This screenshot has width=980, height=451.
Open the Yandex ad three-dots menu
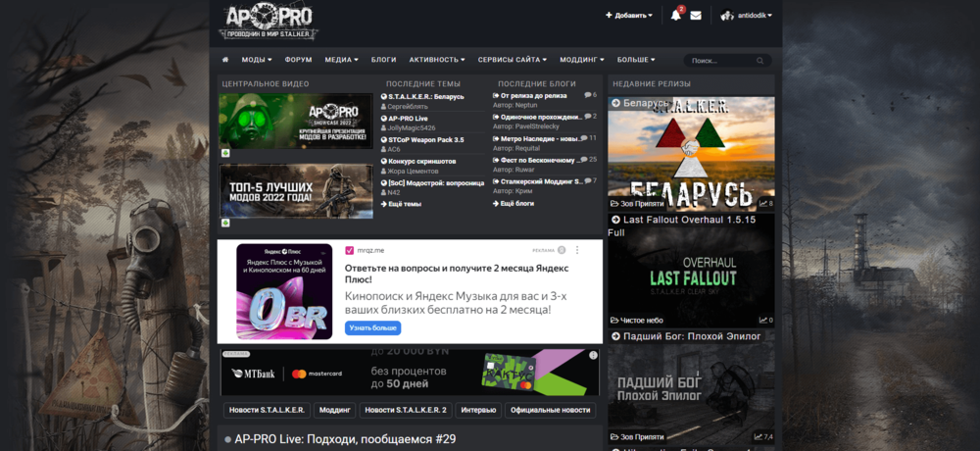(x=577, y=250)
